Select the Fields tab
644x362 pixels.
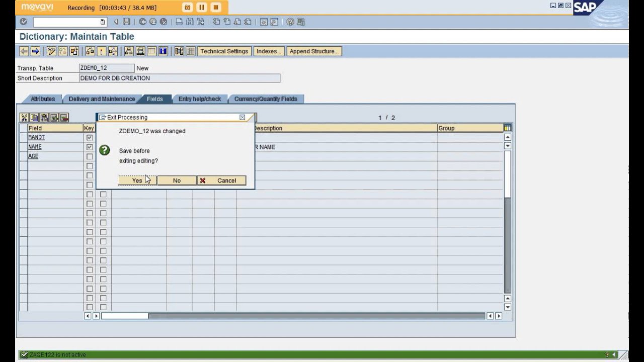pos(155,99)
